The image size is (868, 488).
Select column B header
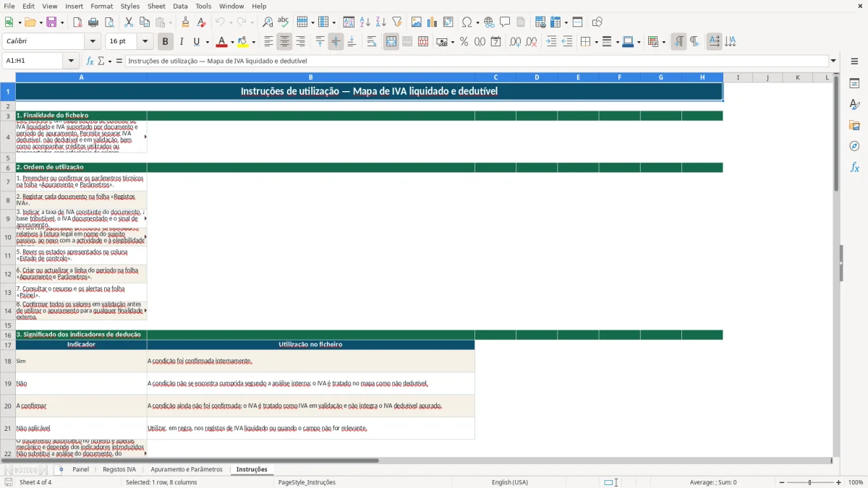pyautogui.click(x=310, y=77)
